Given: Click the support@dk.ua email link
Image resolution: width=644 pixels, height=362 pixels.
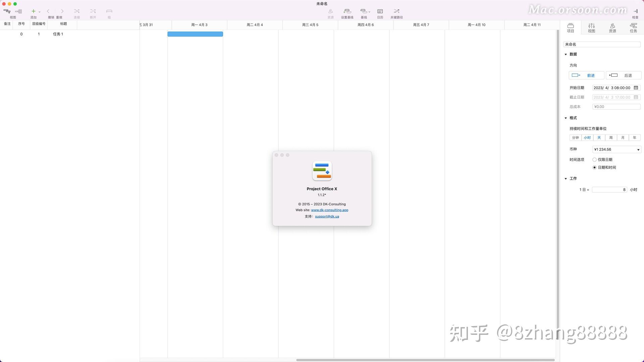Looking at the screenshot, I should pyautogui.click(x=327, y=216).
